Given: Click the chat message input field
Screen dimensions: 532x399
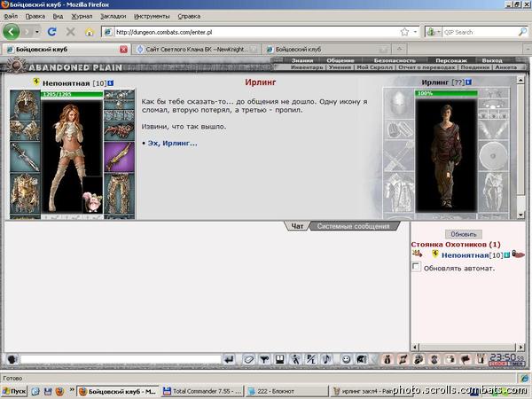Looking at the screenshot, I should [x=121, y=359].
